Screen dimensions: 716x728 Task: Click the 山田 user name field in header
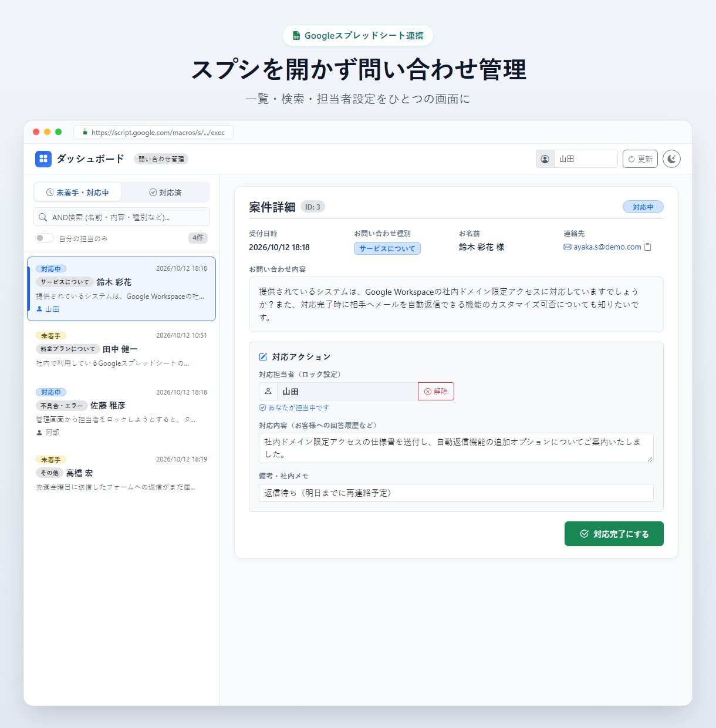[x=586, y=159]
